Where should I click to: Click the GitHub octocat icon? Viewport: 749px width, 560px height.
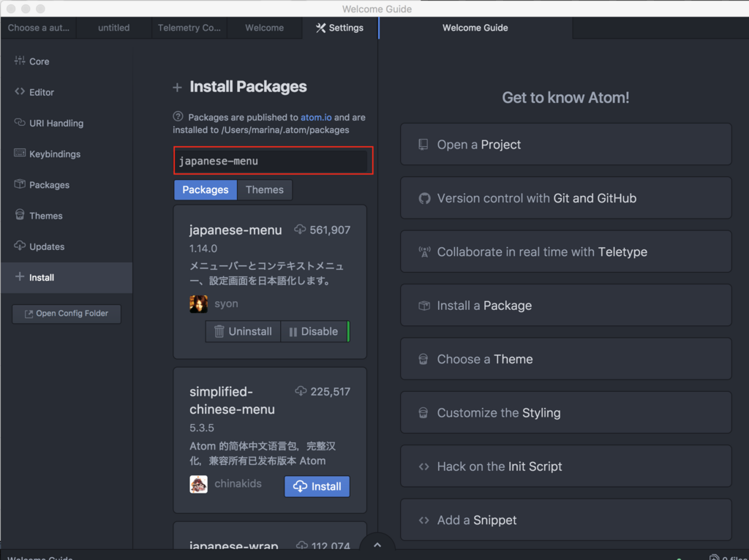point(424,198)
